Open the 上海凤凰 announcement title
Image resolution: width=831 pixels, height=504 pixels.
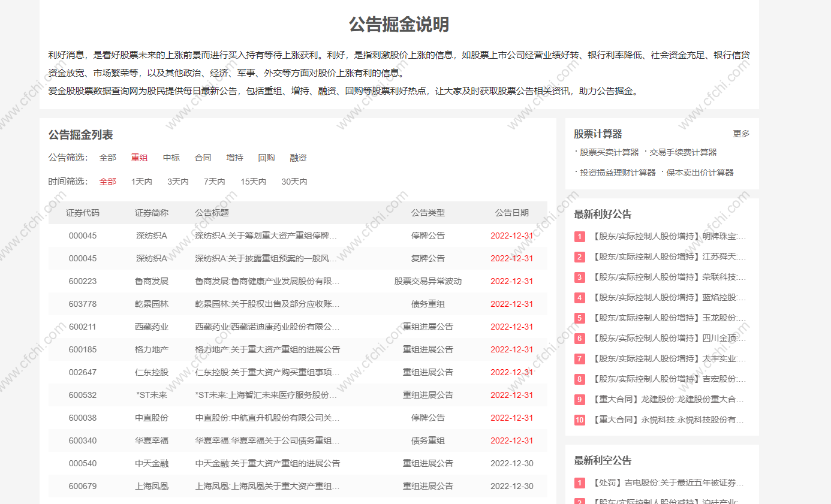pos(267,486)
